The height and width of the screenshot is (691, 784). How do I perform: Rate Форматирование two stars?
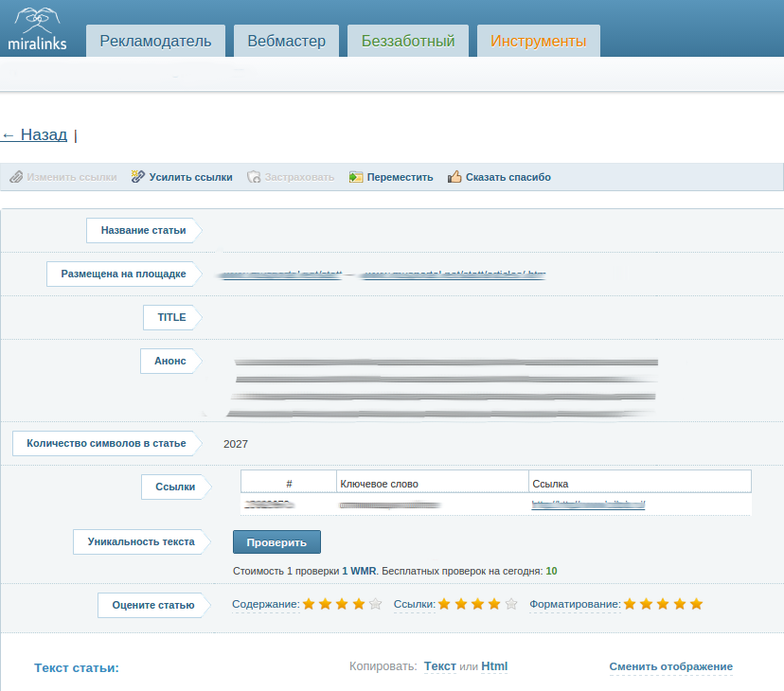pyautogui.click(x=647, y=604)
